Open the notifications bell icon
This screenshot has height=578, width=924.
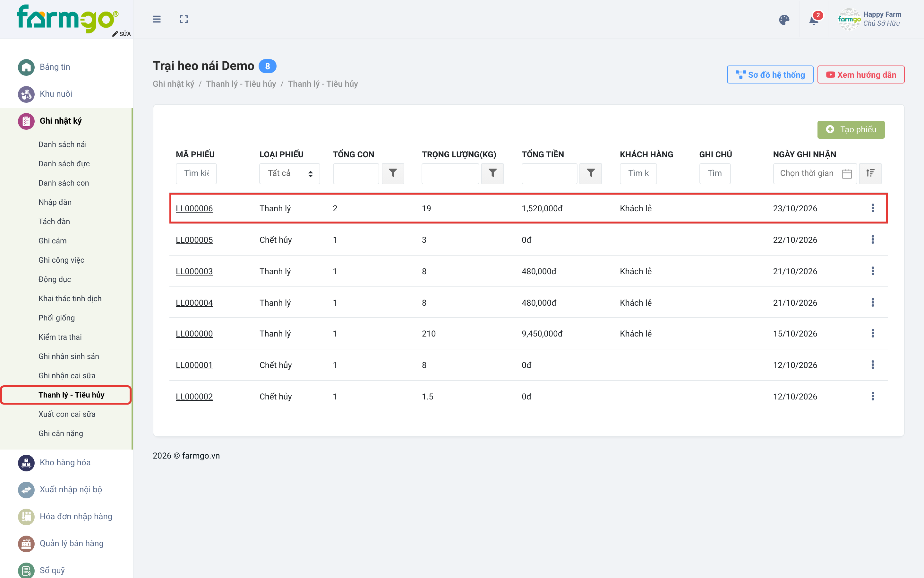814,20
